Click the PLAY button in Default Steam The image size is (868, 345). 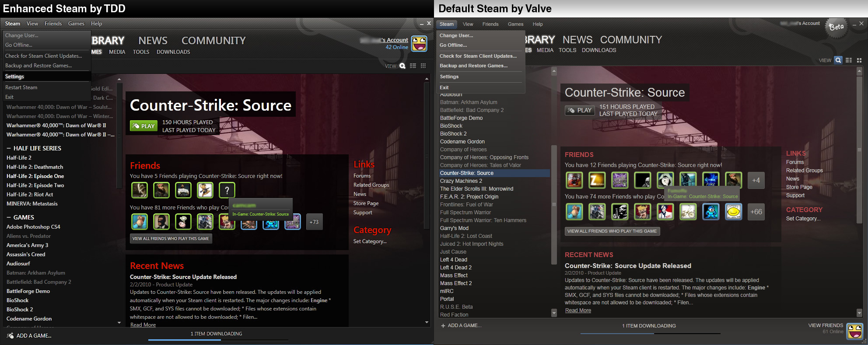(580, 110)
